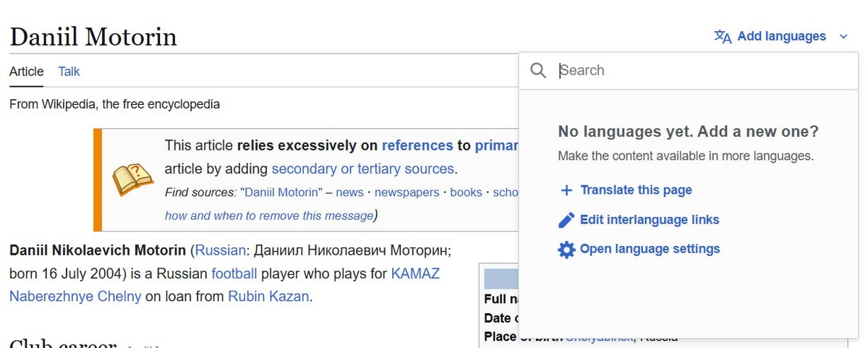Follow the football link
868x348 pixels.
[x=234, y=274]
